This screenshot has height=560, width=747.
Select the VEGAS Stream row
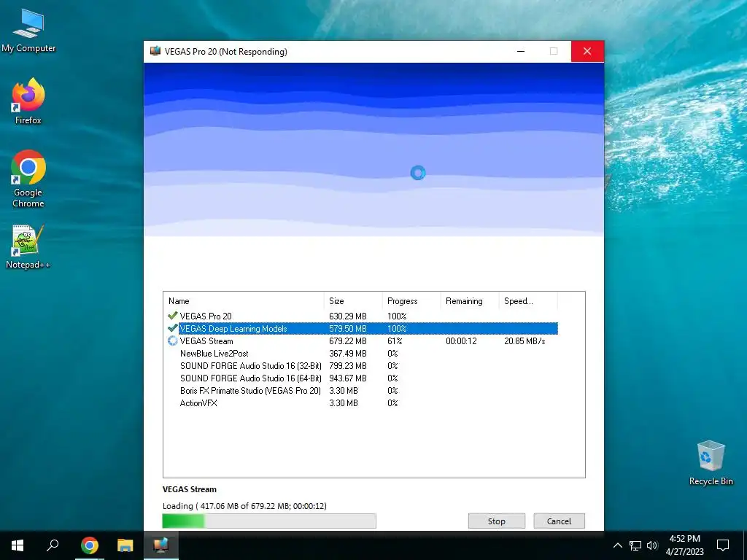coord(362,341)
